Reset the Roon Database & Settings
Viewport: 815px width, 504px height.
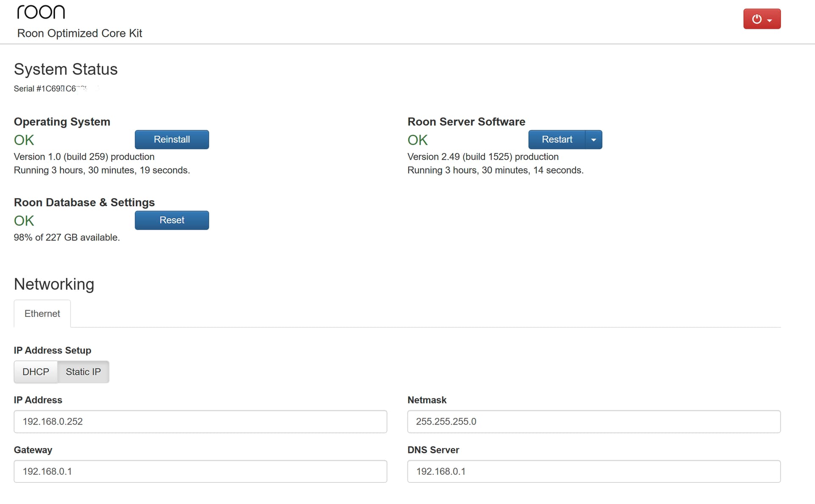[172, 220]
